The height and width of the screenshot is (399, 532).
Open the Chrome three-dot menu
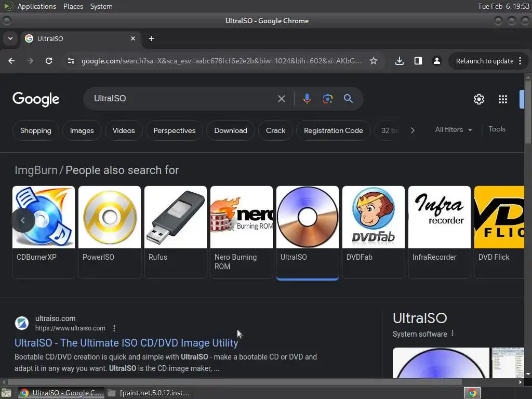coord(520,61)
